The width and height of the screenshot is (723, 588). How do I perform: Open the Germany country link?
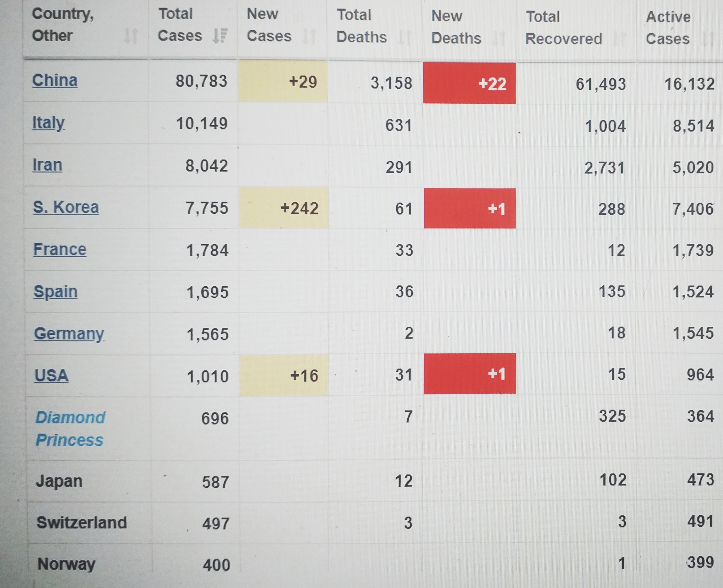pyautogui.click(x=69, y=334)
